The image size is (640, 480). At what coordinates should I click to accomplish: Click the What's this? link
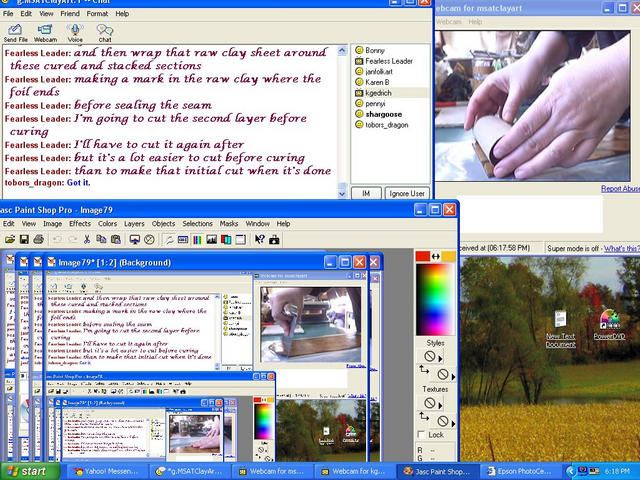point(622,248)
